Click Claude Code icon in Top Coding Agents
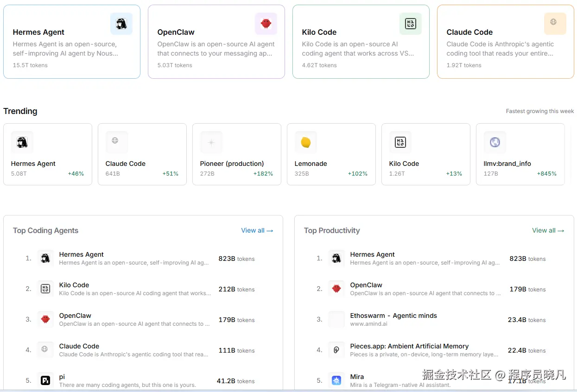The height and width of the screenshot is (392, 577). coord(45,350)
